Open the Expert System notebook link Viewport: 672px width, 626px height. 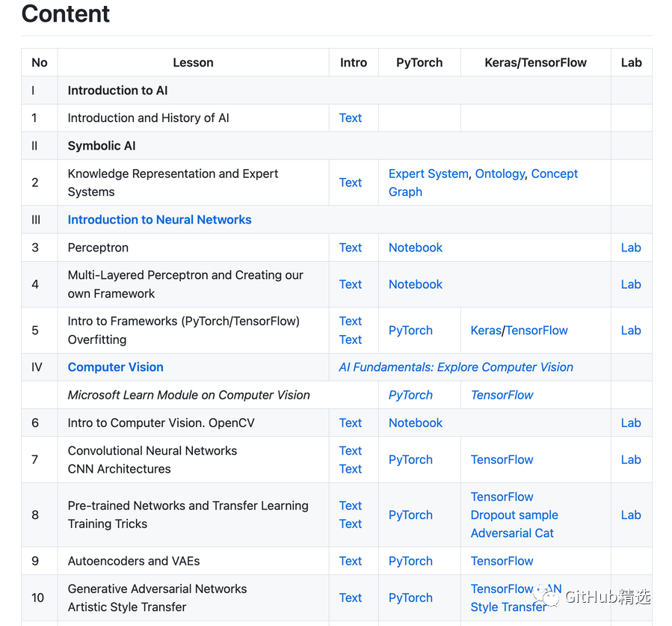428,174
